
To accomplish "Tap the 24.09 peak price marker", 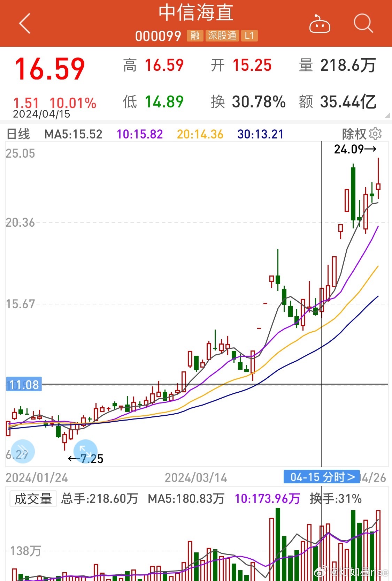I will (x=355, y=149).
